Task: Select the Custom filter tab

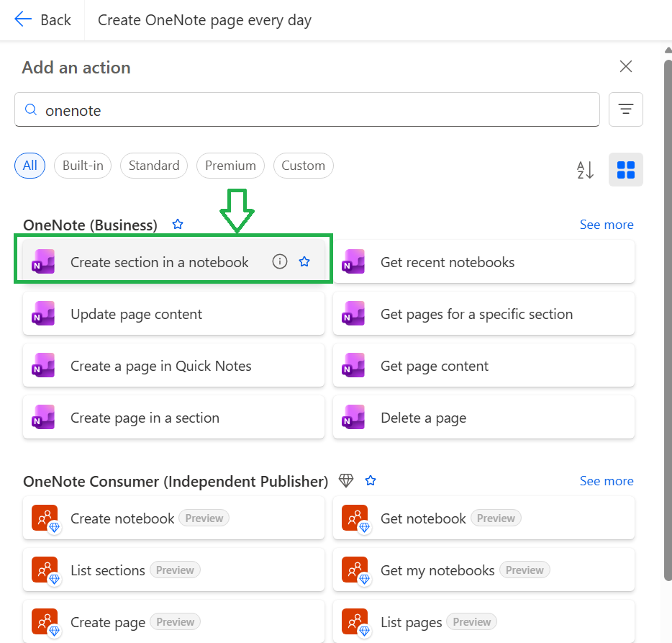Action: coord(304,166)
